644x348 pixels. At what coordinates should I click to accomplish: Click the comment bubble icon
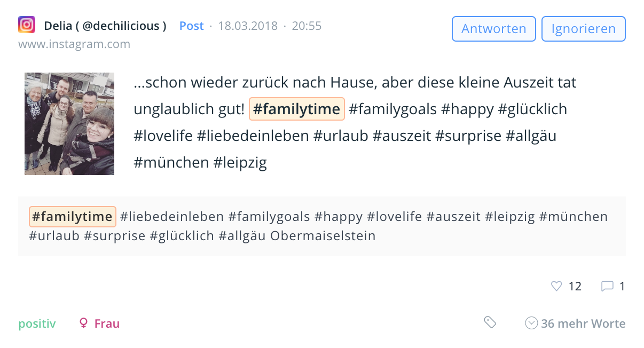click(607, 287)
